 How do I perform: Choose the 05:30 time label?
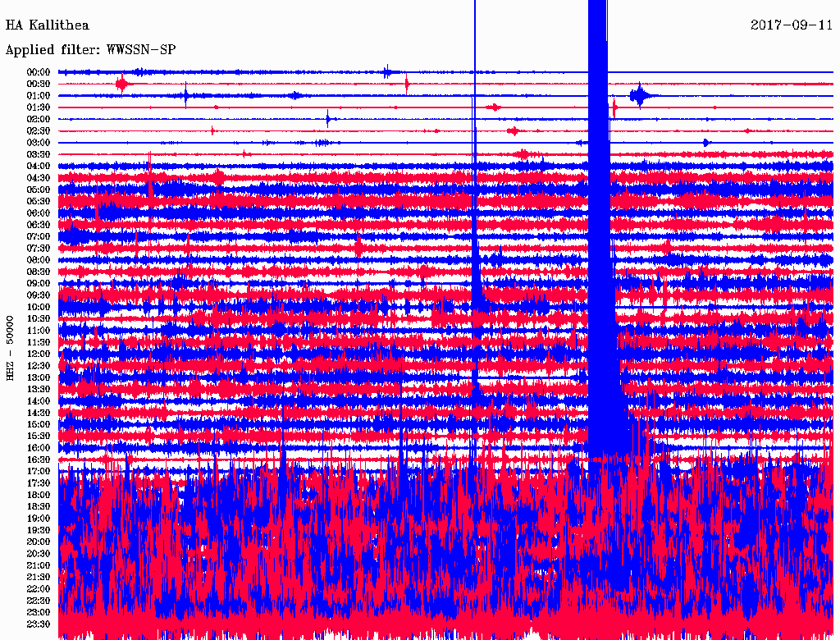39,201
